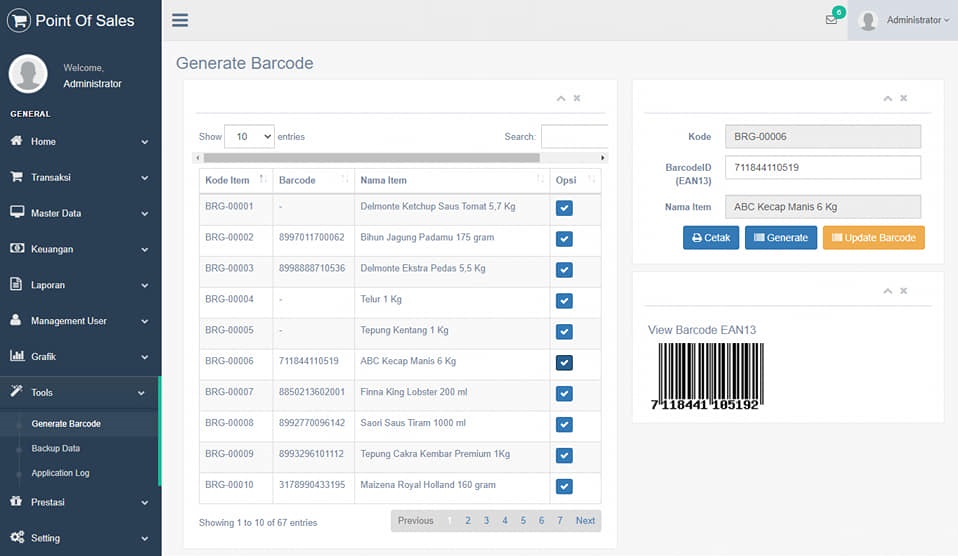Click the Update Barcode button
The width and height of the screenshot is (958, 556).
pyautogui.click(x=874, y=238)
